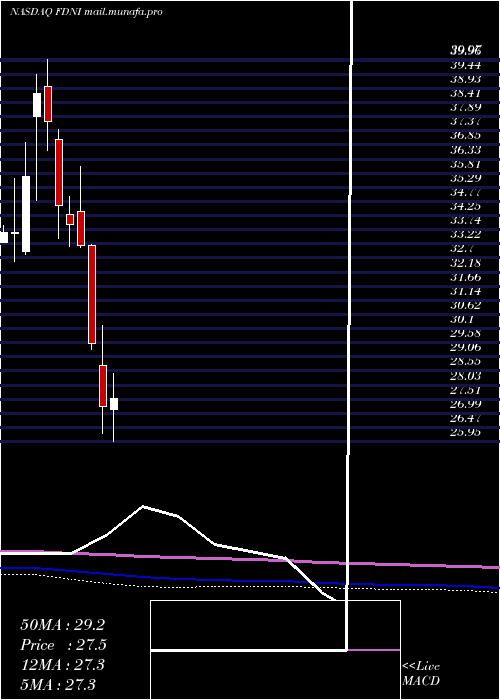Select the 37.89 price axis label
This screenshot has height=700, width=500.
click(465, 108)
